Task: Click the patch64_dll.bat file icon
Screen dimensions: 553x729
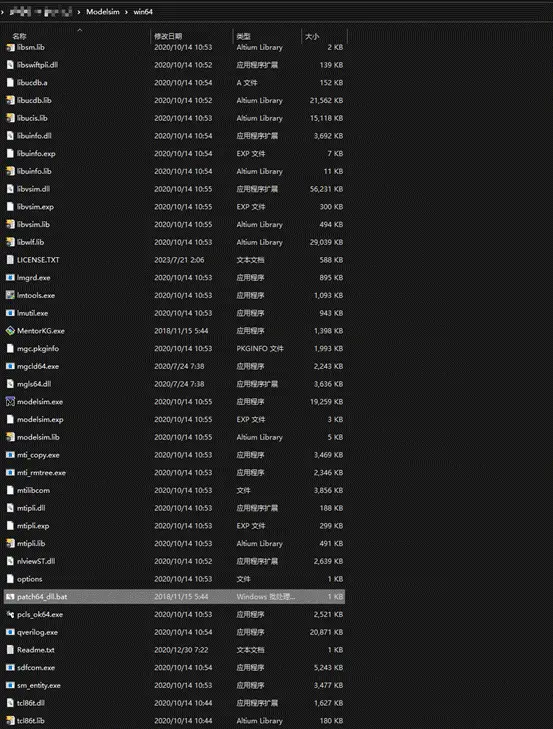Action: pyautogui.click(x=10, y=596)
